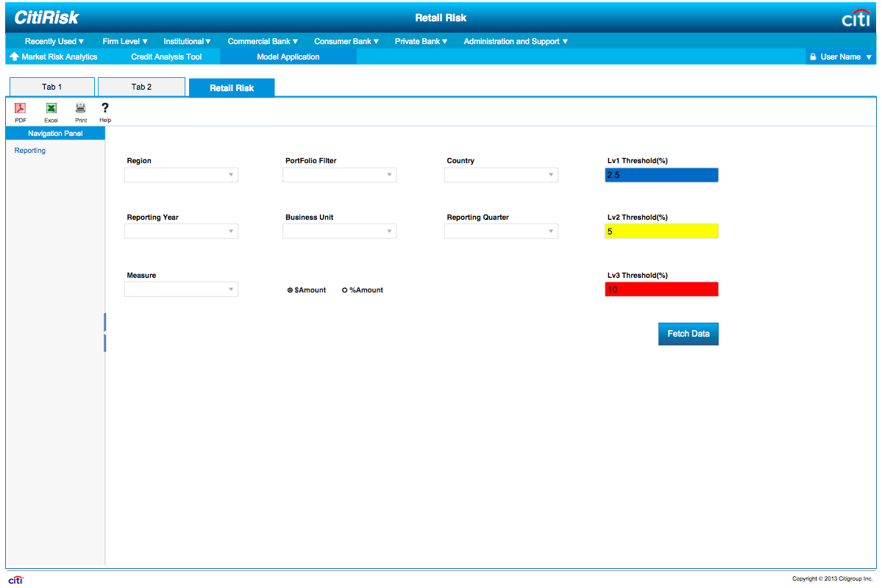Click the Navigation Panel header
Screen dimensions: 882x588
point(55,133)
